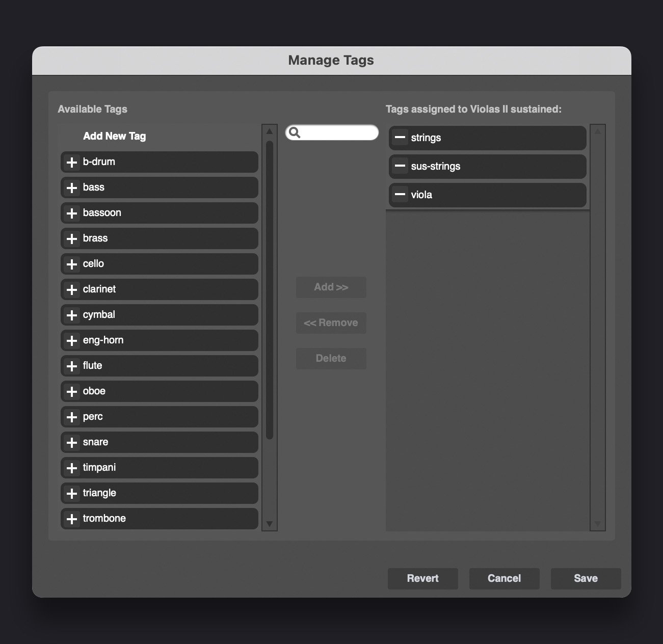Image resolution: width=663 pixels, height=644 pixels.
Task: Click plus icon next to bassoon
Action: coord(72,213)
